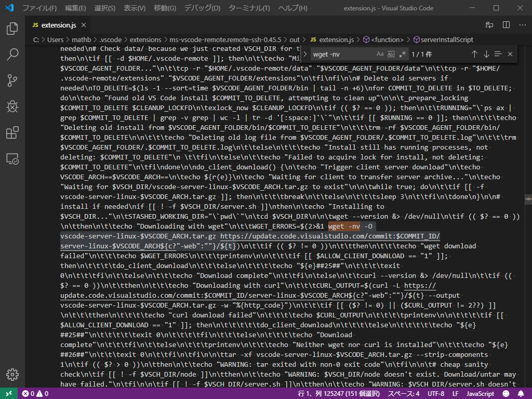Expand the 'ms-vscode-remote.remote-ssh-0.45.5' breadcrumb
This screenshot has width=532, height=399.
click(225, 39)
